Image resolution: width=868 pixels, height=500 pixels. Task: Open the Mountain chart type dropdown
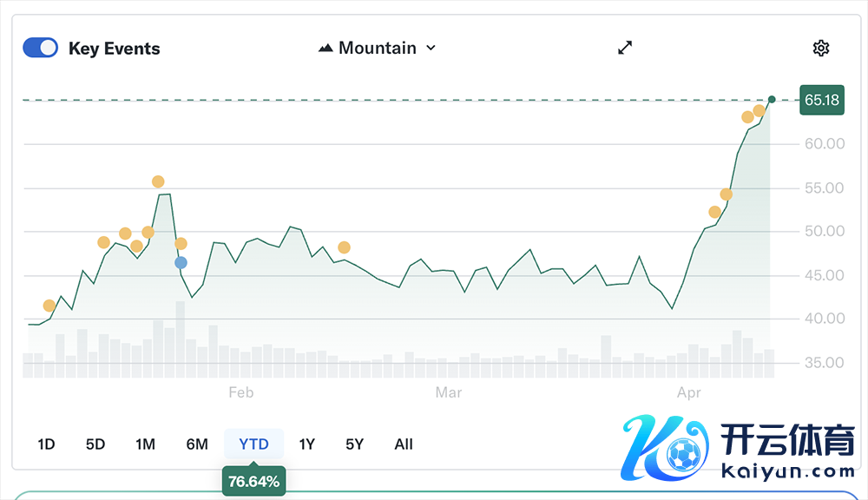tap(378, 48)
